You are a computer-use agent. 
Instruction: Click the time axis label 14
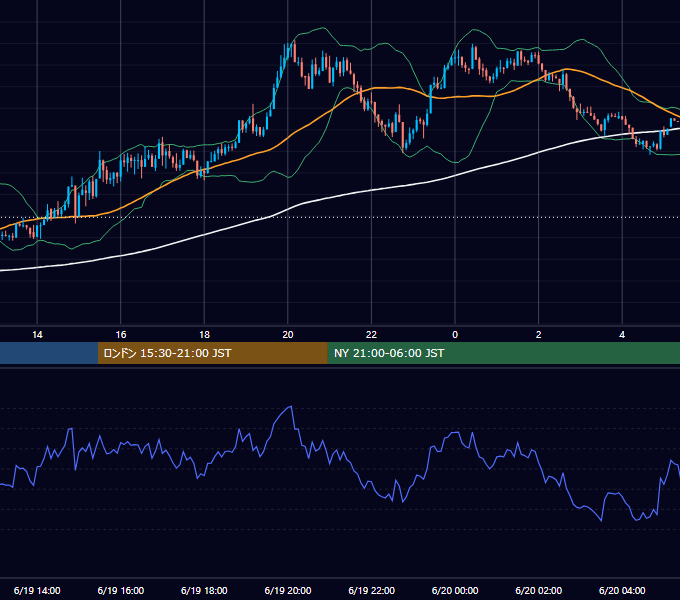[x=37, y=335]
